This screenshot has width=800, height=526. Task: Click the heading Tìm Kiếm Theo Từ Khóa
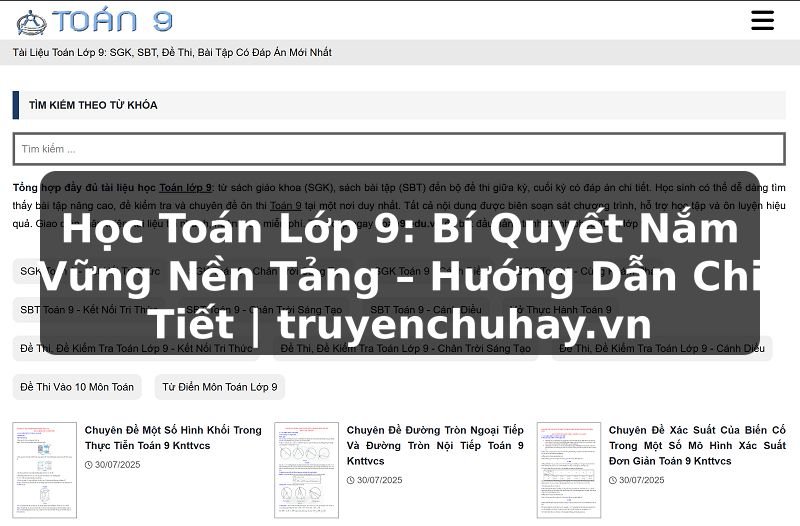pyautogui.click(x=93, y=105)
